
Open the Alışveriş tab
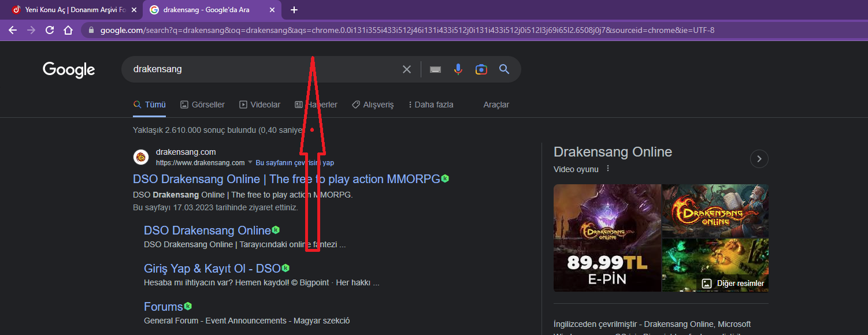tap(372, 105)
